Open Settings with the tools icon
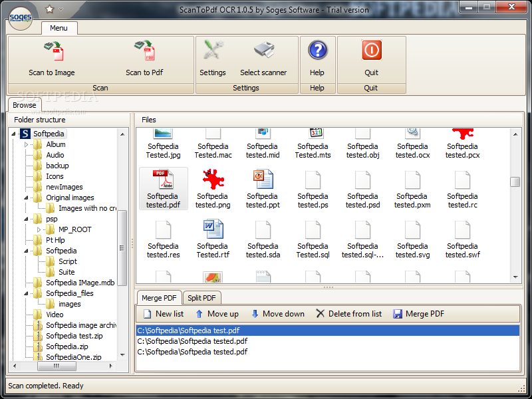The image size is (532, 399). (213, 51)
